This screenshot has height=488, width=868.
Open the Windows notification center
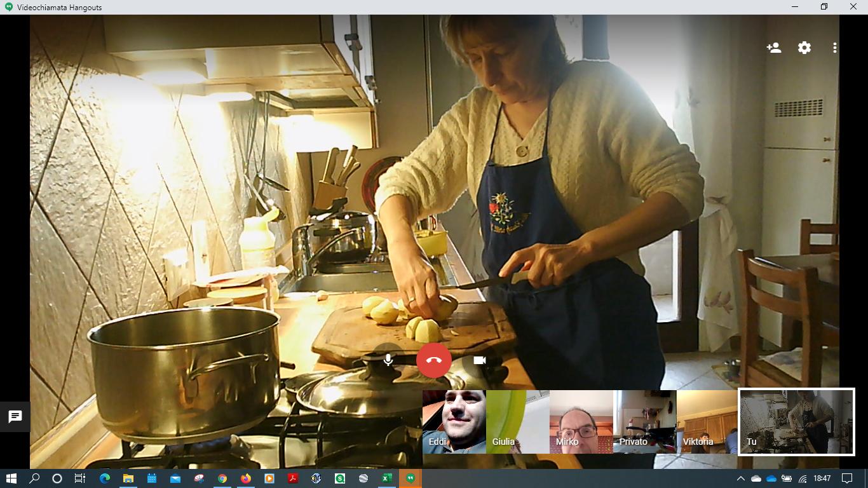[x=847, y=478]
